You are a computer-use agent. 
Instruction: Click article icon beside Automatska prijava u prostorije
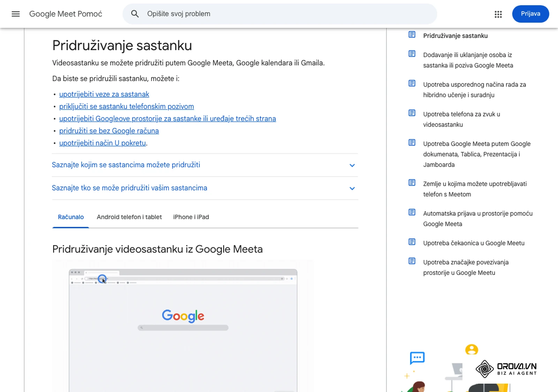412,212
